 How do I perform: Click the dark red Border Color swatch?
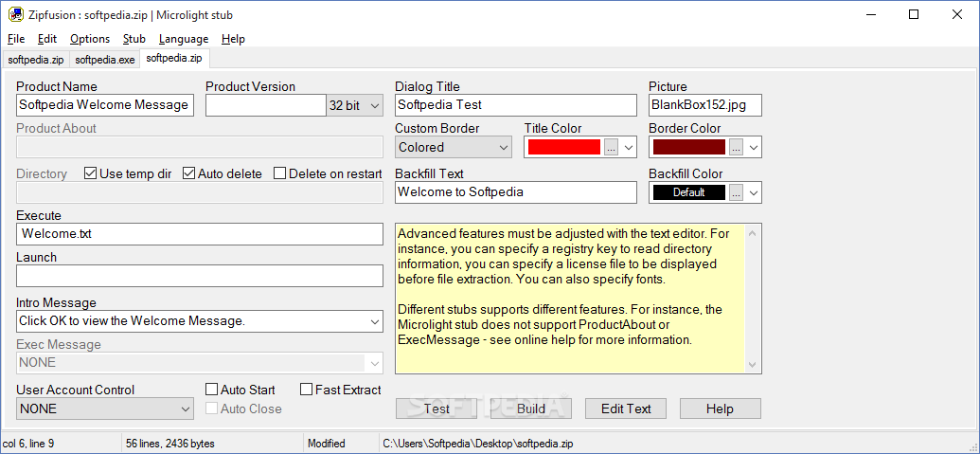click(x=689, y=148)
